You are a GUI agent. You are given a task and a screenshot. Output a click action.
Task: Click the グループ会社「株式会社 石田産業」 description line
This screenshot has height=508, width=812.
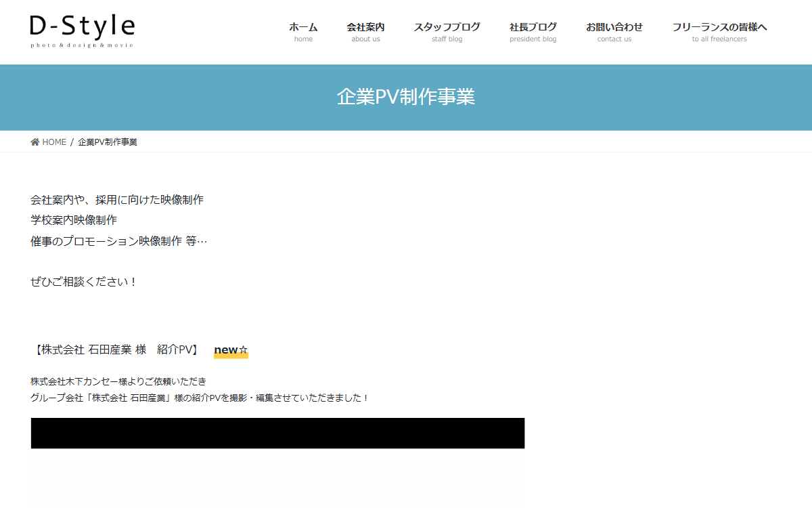coord(200,398)
